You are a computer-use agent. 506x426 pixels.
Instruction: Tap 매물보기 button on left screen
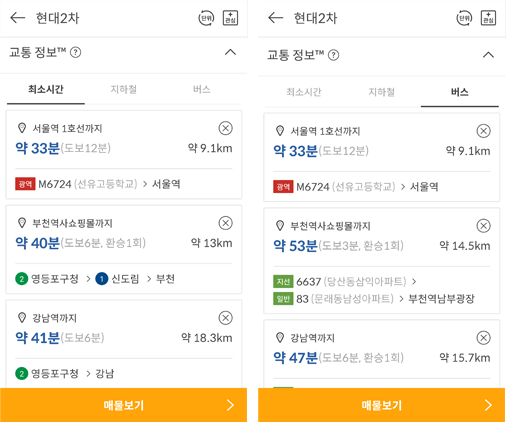(123, 405)
